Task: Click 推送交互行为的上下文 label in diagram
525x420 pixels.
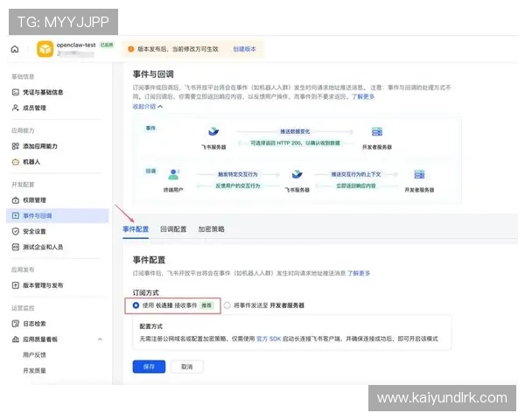Action: tap(356, 174)
